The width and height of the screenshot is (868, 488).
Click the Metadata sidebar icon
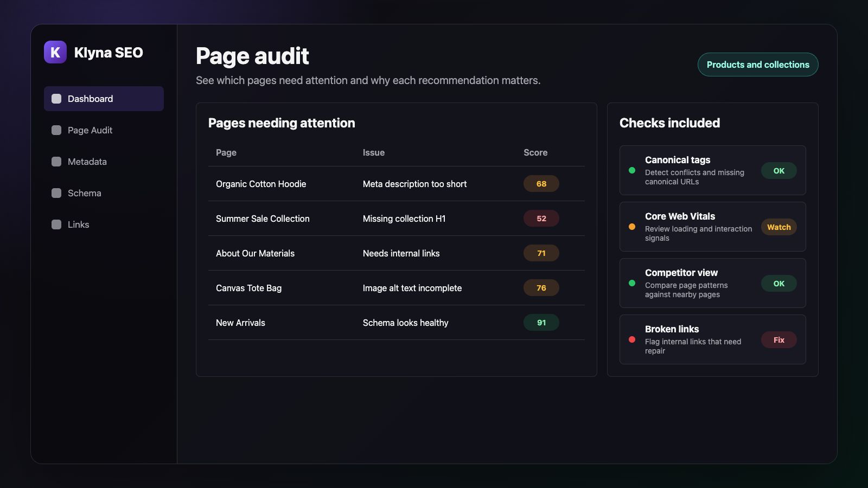pos(56,162)
